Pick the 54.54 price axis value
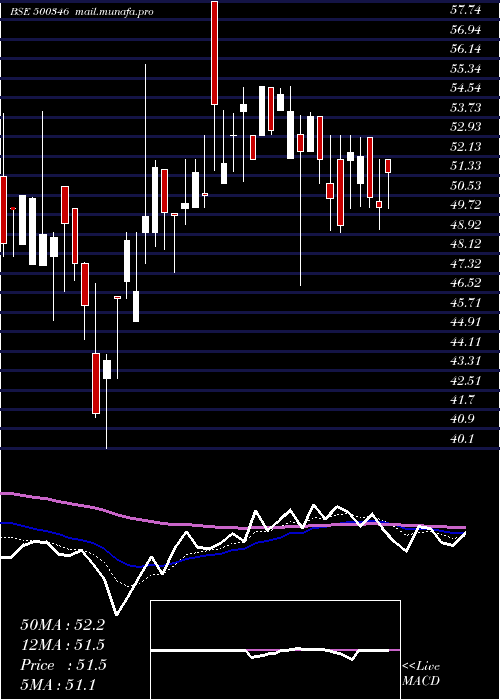Viewport: 500px width, 700px height. pyautogui.click(x=466, y=88)
